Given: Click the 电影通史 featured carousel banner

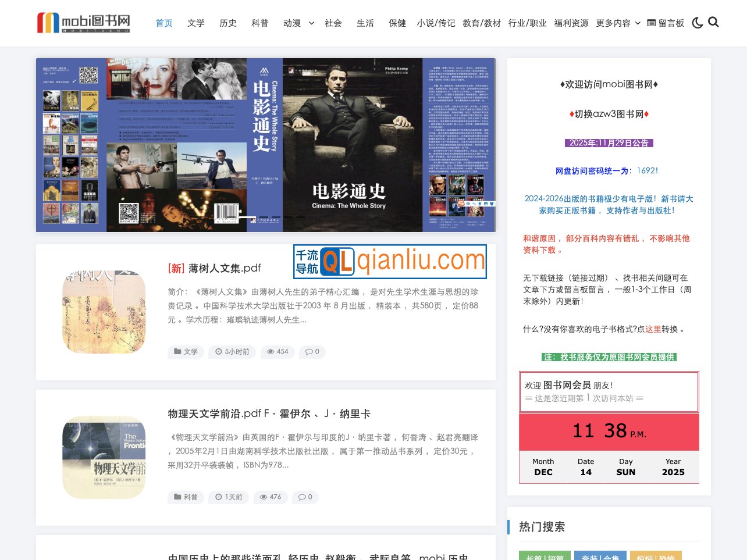Looking at the screenshot, I should pyautogui.click(x=265, y=144).
